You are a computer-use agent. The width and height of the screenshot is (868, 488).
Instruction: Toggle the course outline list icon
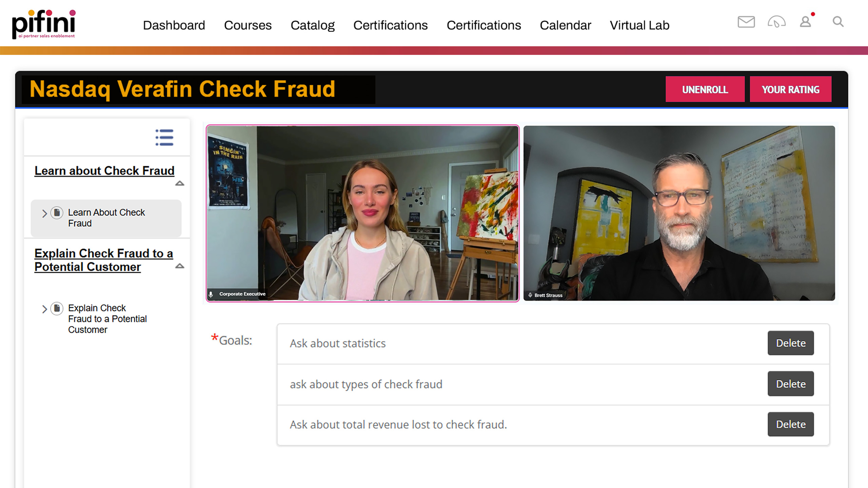pos(164,137)
